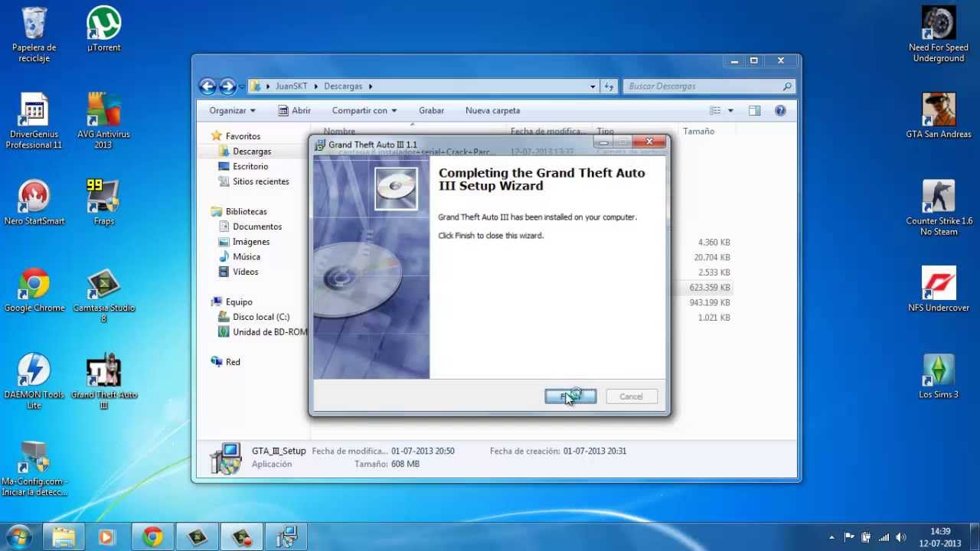Click the Abrir toolbar button
Image resolution: width=980 pixels, height=551 pixels.
[294, 110]
